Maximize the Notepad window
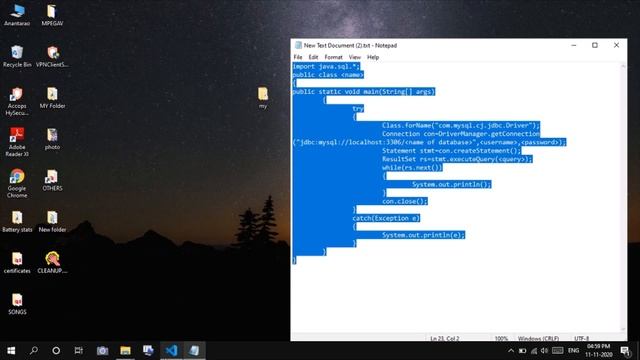This screenshot has height=360, width=640. [x=595, y=45]
